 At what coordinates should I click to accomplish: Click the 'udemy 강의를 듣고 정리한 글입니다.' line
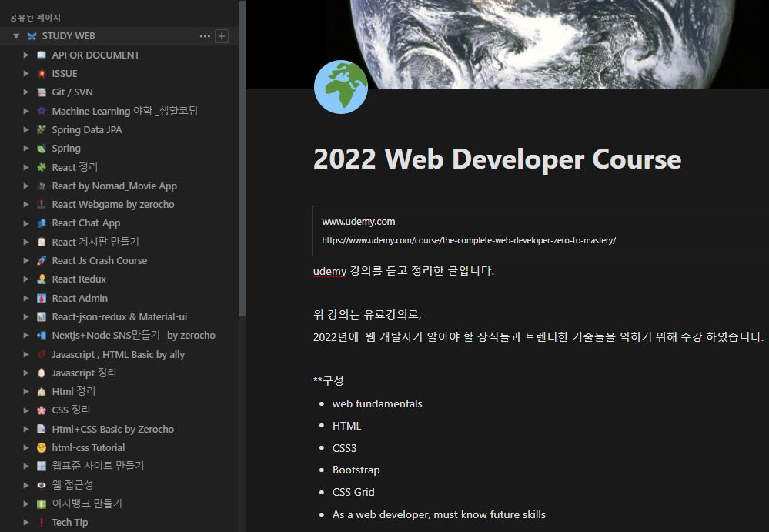click(403, 271)
